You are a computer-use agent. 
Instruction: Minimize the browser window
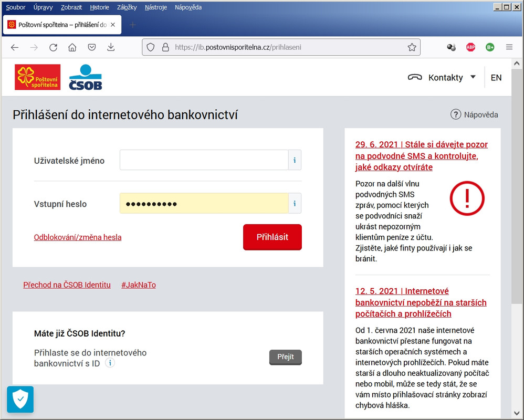pos(498,7)
